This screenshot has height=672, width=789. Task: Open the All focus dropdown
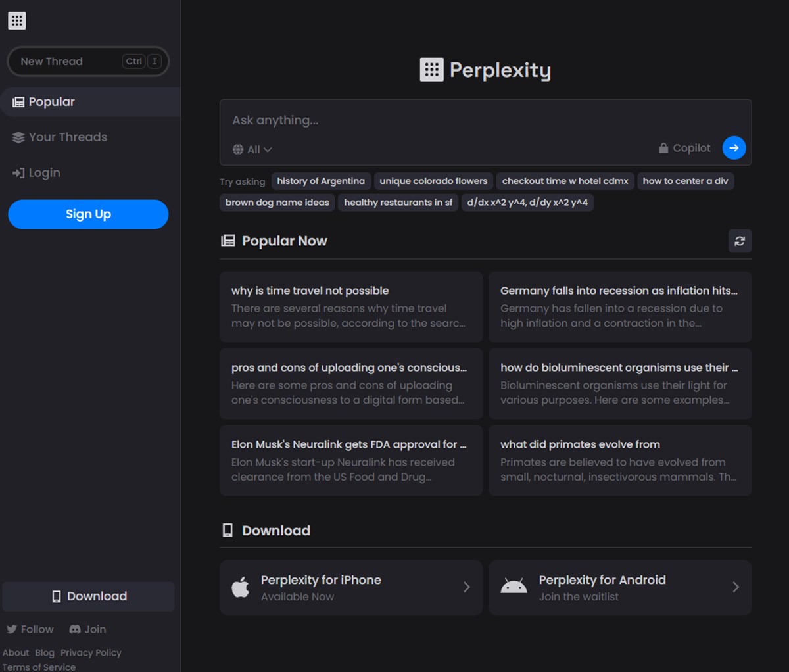pyautogui.click(x=252, y=149)
